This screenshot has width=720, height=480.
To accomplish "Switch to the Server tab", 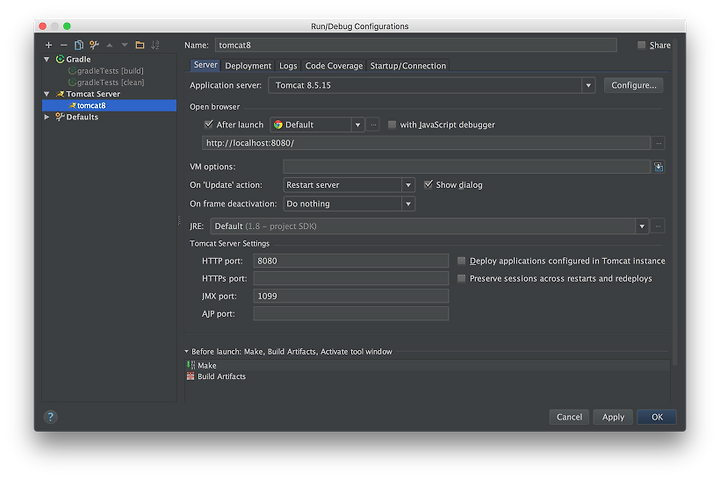I will [205, 65].
